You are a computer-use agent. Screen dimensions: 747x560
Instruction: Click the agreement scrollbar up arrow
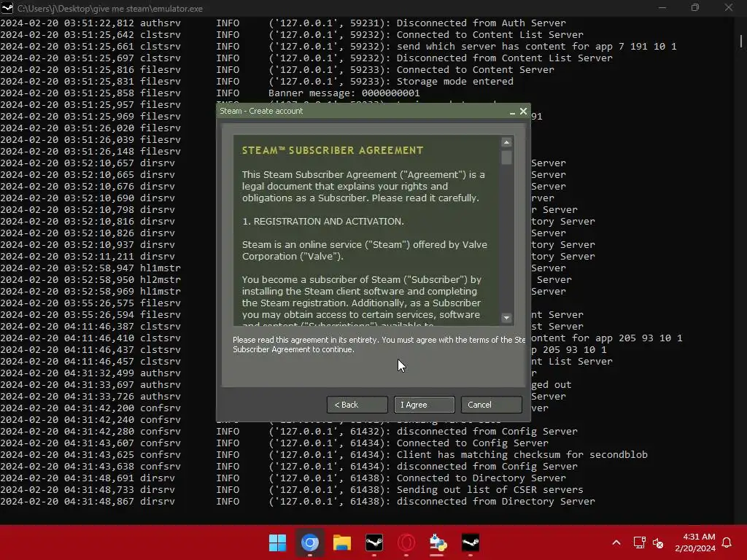506,142
